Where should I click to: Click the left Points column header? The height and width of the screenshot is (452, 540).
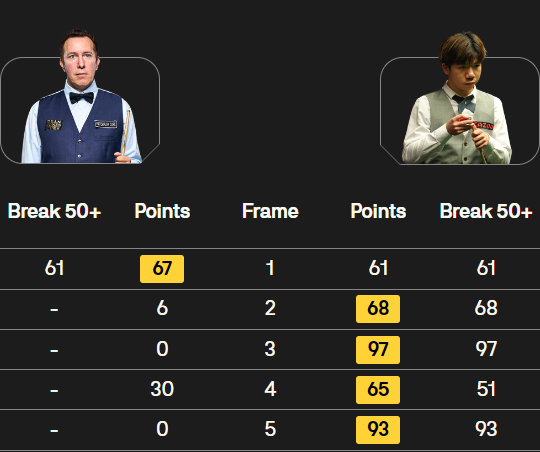[162, 211]
